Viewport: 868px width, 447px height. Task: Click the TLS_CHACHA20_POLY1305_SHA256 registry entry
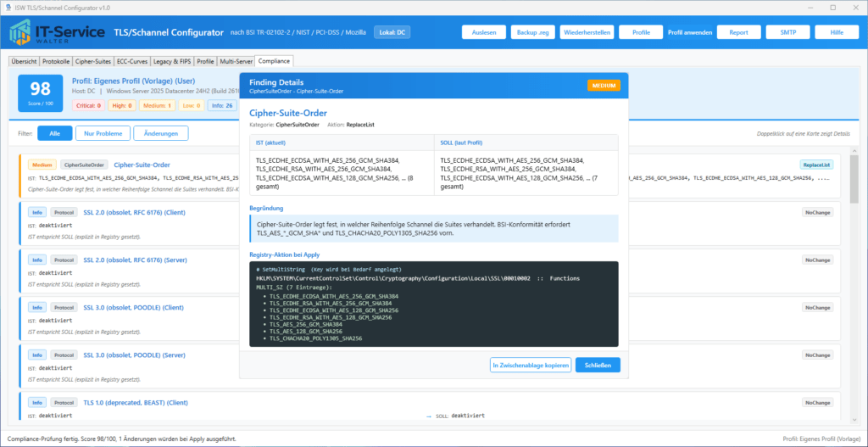coord(315,338)
